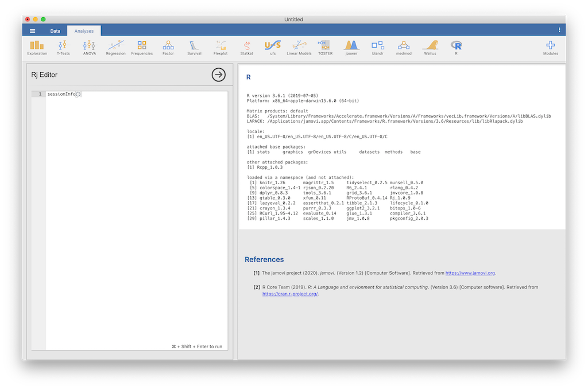Open the cran.r-project.org link

290,294
